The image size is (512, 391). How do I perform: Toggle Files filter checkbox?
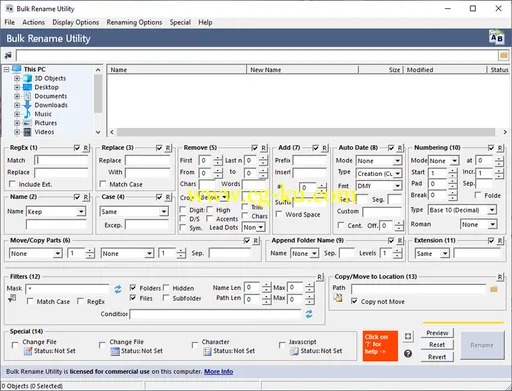(133, 298)
